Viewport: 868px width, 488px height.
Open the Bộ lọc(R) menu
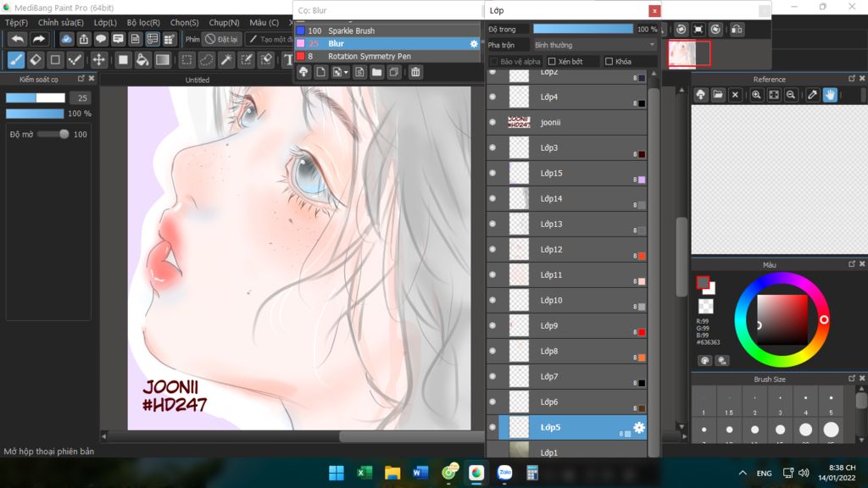pyautogui.click(x=143, y=23)
